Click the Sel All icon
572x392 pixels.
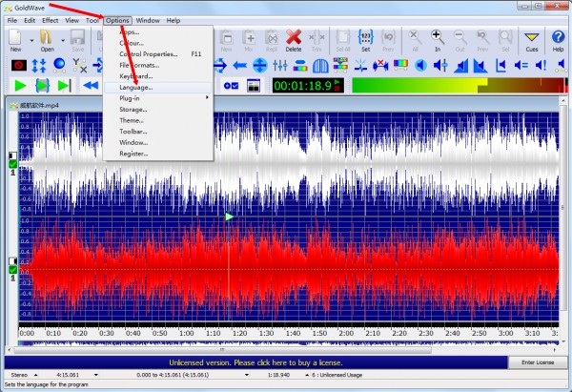343,40
